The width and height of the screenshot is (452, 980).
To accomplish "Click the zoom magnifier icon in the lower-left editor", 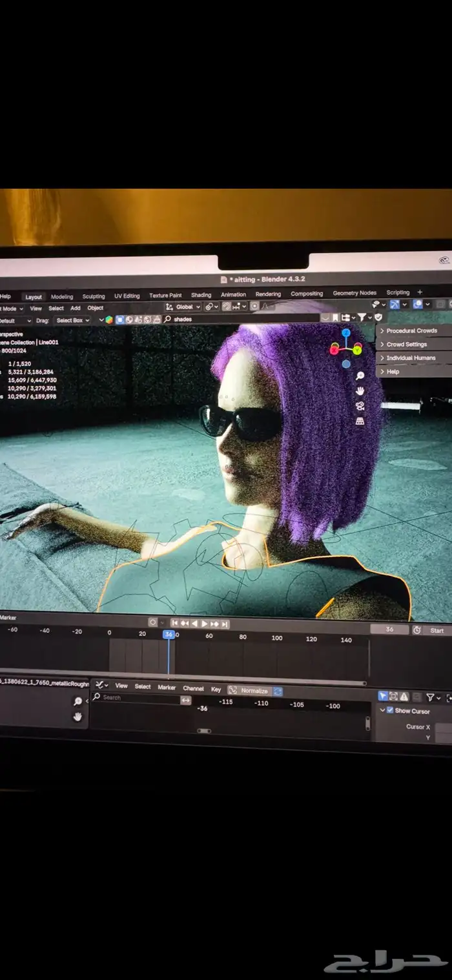I will click(77, 702).
